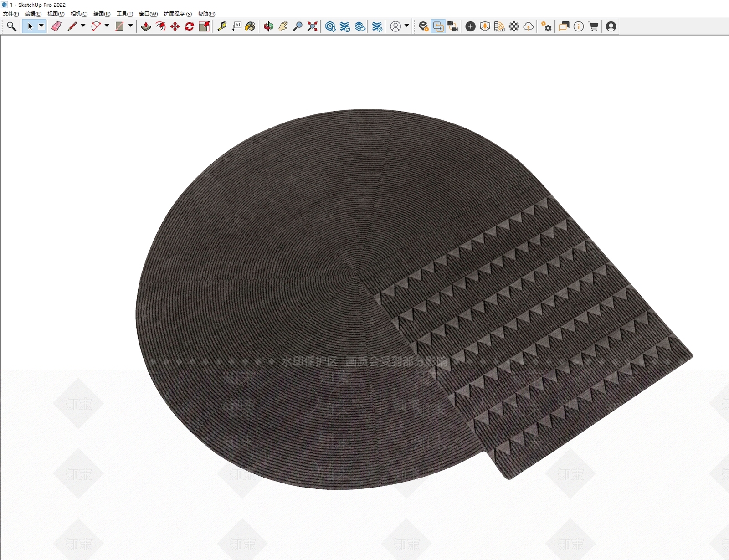Click the Zoom Extents icon
The width and height of the screenshot is (729, 560).
coord(313,26)
